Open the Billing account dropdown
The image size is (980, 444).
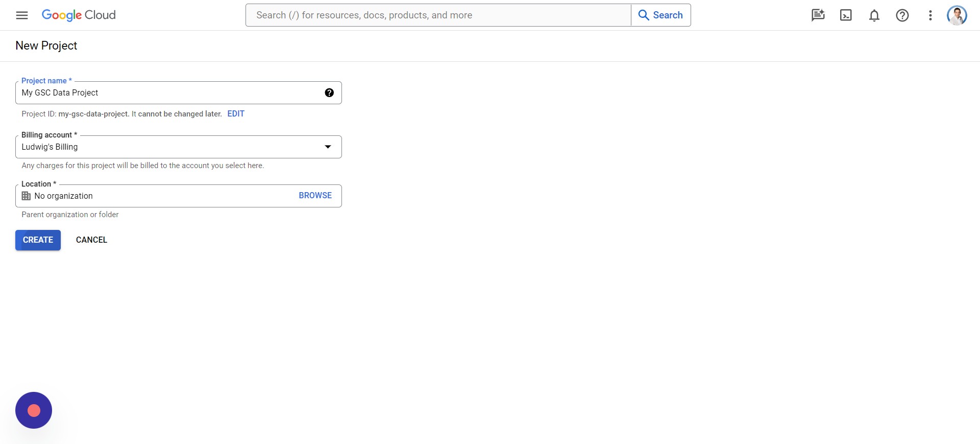179,147
